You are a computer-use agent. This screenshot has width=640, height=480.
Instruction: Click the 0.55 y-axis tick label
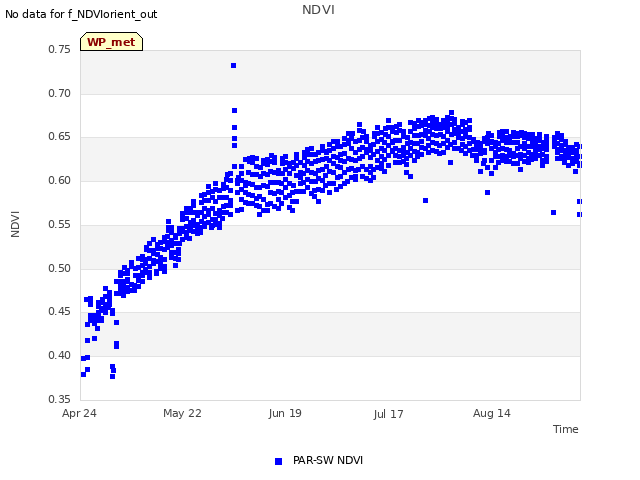tap(60, 224)
